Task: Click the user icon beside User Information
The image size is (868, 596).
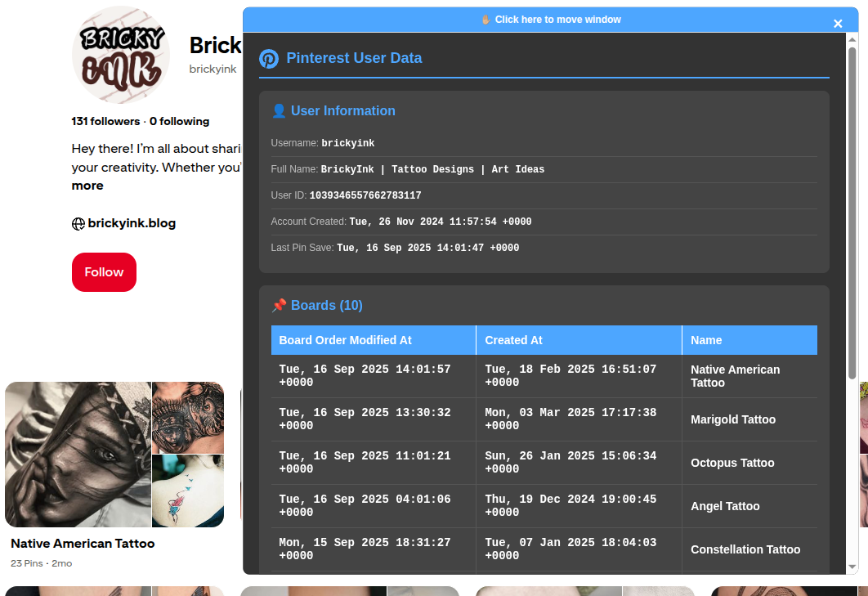Action: coord(279,111)
